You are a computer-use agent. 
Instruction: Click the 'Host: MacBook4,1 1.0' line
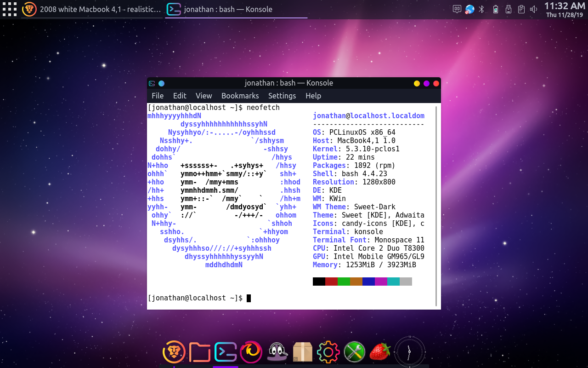coord(354,141)
